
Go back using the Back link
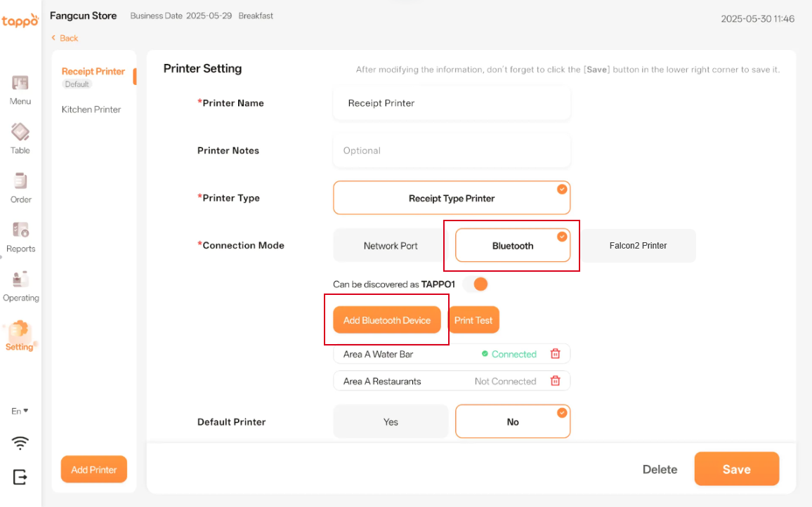pos(65,38)
